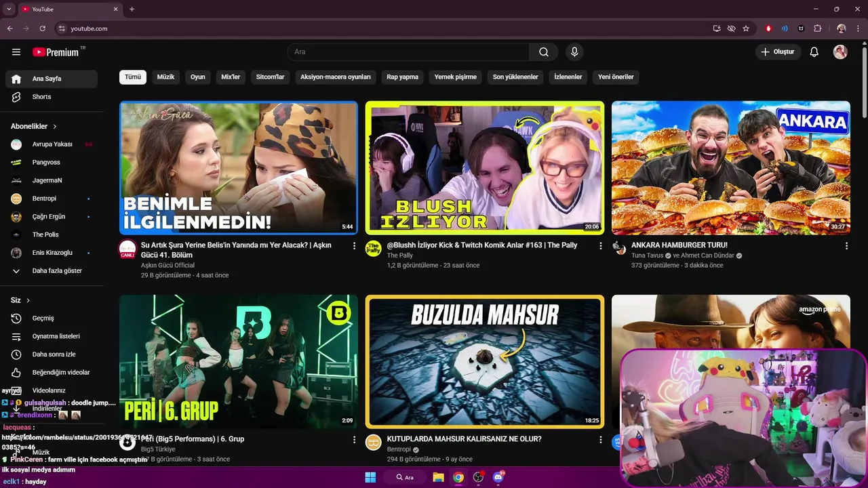Click the YouTube Premium logo
This screenshot has height=488, width=868.
coord(56,52)
